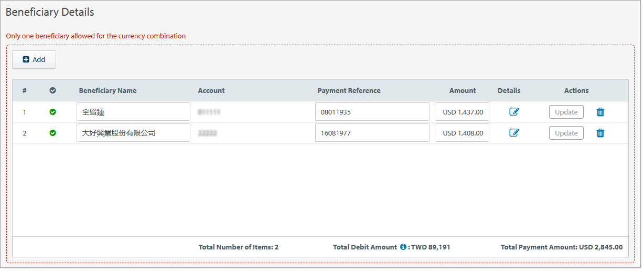
Task: Focus the payment reference field 16081977
Action: [x=372, y=133]
